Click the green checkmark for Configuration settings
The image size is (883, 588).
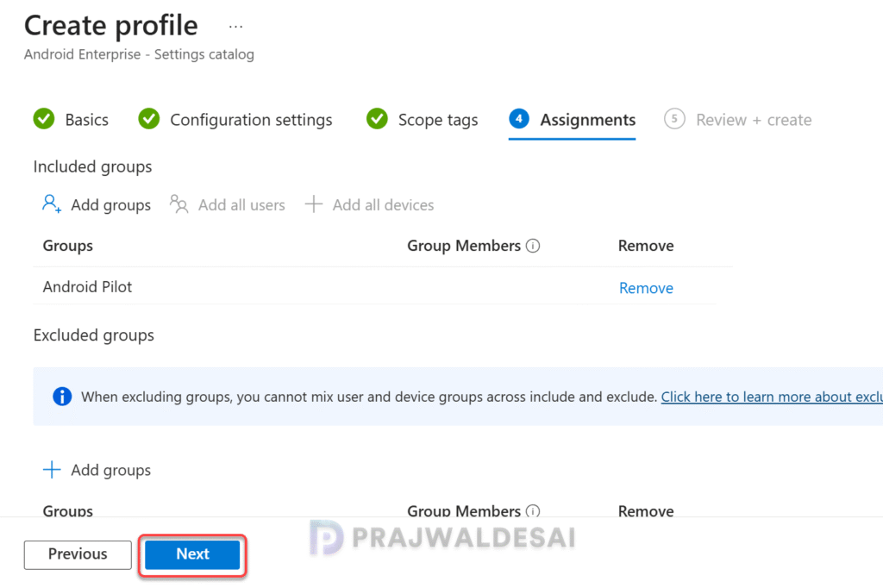(x=149, y=119)
